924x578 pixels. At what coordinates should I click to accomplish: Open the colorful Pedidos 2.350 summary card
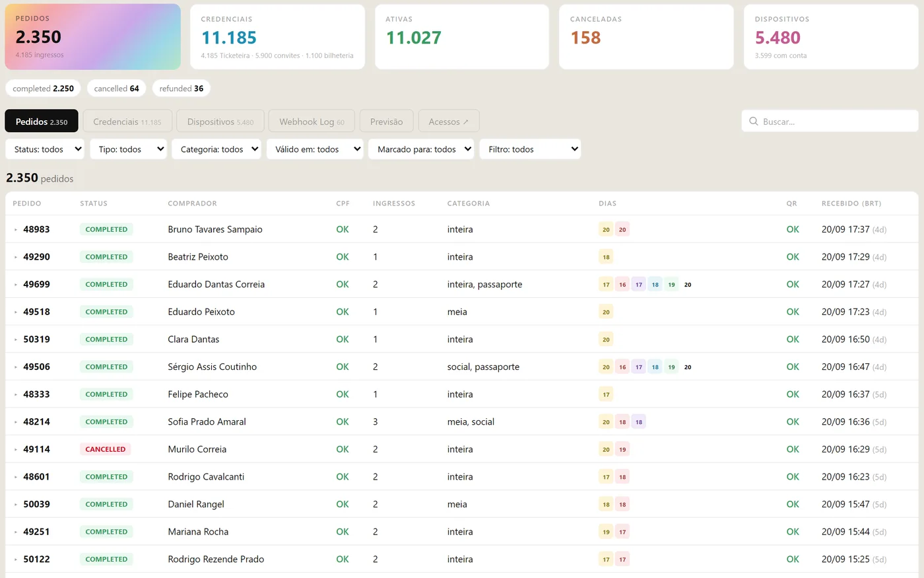[93, 37]
